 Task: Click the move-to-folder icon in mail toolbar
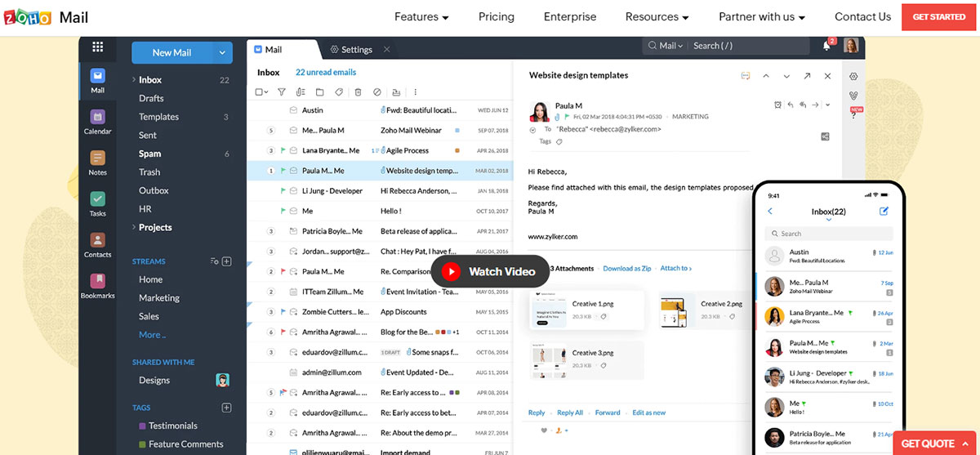319,92
